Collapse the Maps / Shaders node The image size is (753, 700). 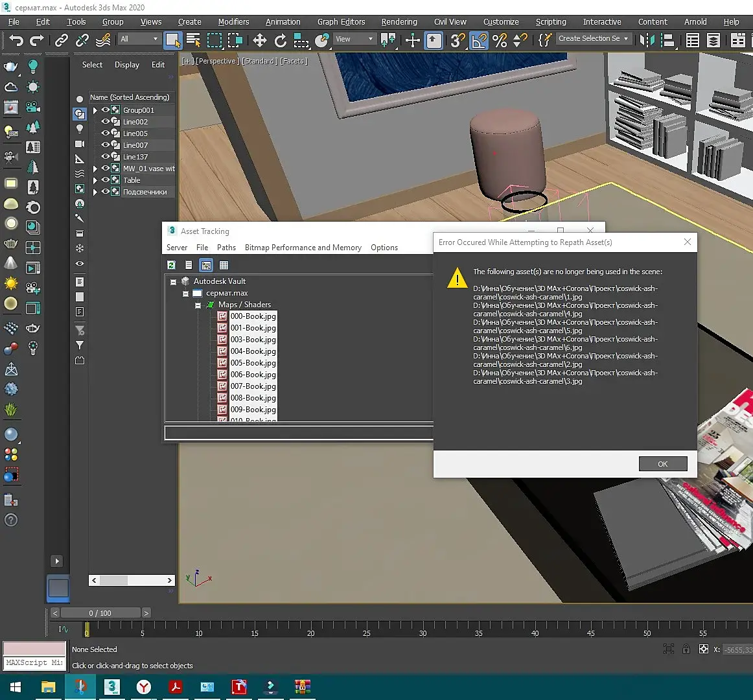click(x=198, y=305)
